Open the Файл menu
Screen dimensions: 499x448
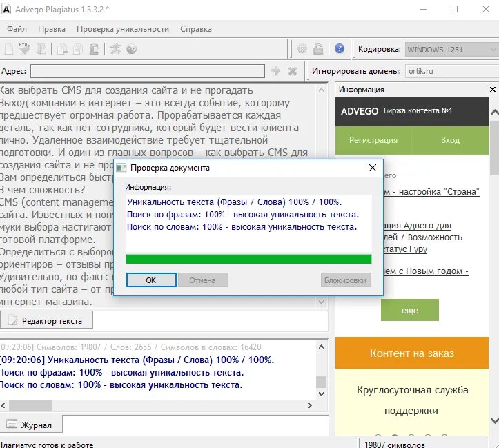coord(17,29)
